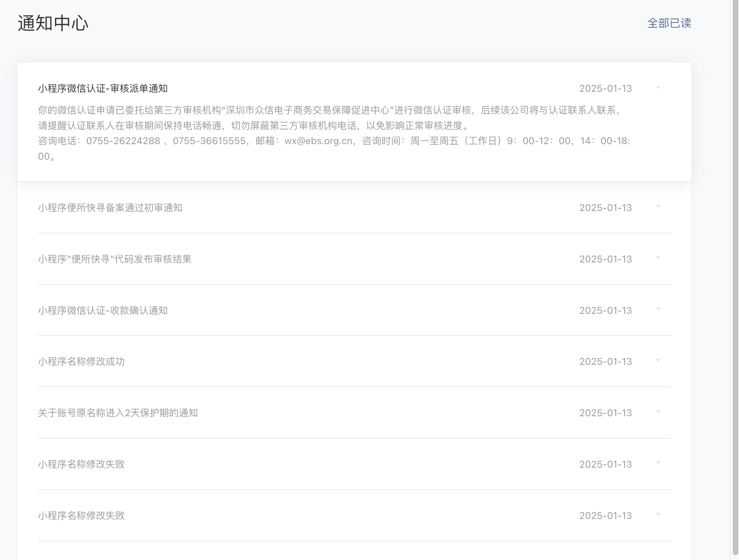Open 小程序"便所快寻"代码发布审核结果 message
The image size is (739, 560).
tap(114, 259)
